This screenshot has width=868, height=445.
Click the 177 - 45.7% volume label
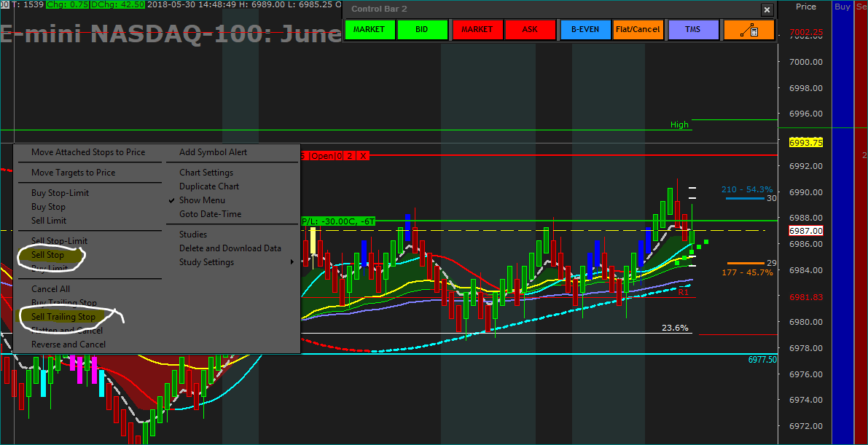click(747, 272)
